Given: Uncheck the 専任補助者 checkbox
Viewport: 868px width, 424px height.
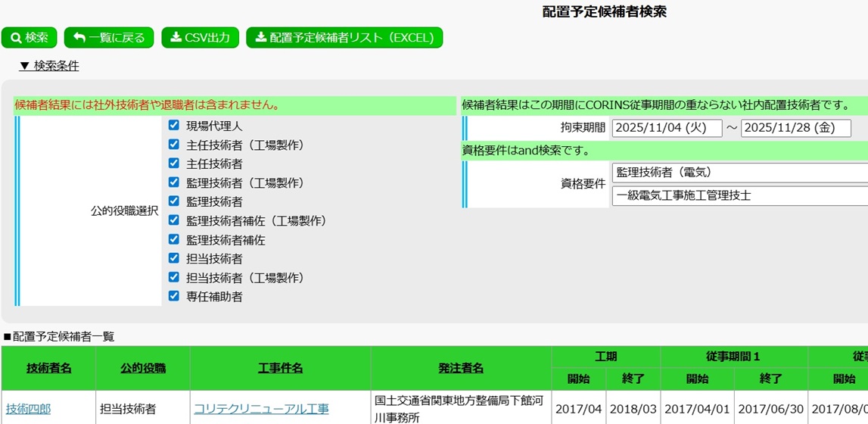Looking at the screenshot, I should click(174, 296).
